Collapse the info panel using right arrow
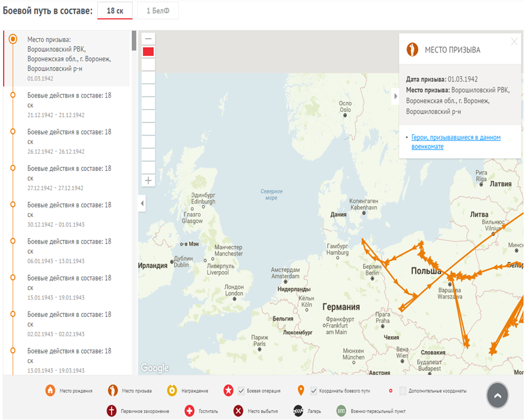The image size is (525, 420). (x=395, y=97)
